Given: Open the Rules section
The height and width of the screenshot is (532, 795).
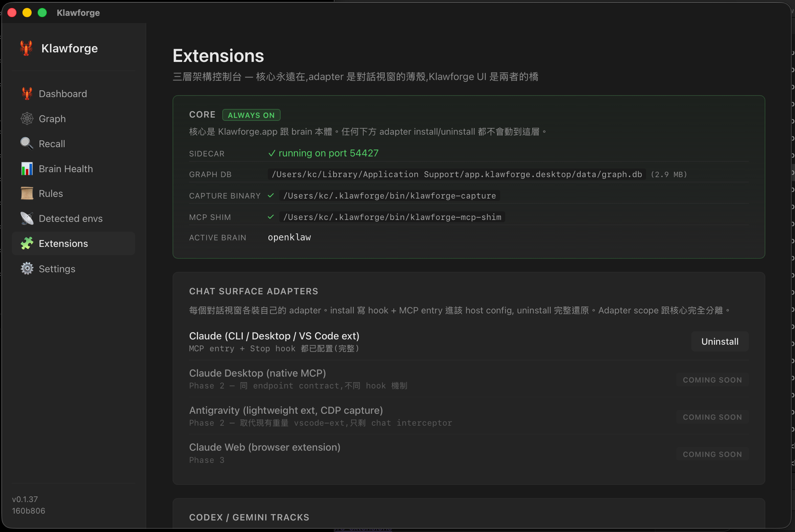Looking at the screenshot, I should tap(74, 193).
